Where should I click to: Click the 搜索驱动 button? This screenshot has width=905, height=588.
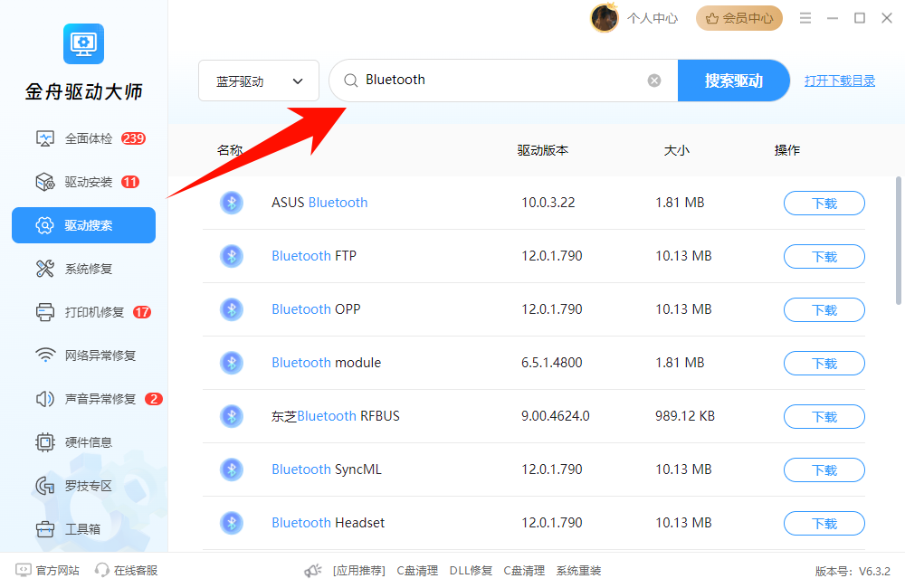pyautogui.click(x=734, y=81)
